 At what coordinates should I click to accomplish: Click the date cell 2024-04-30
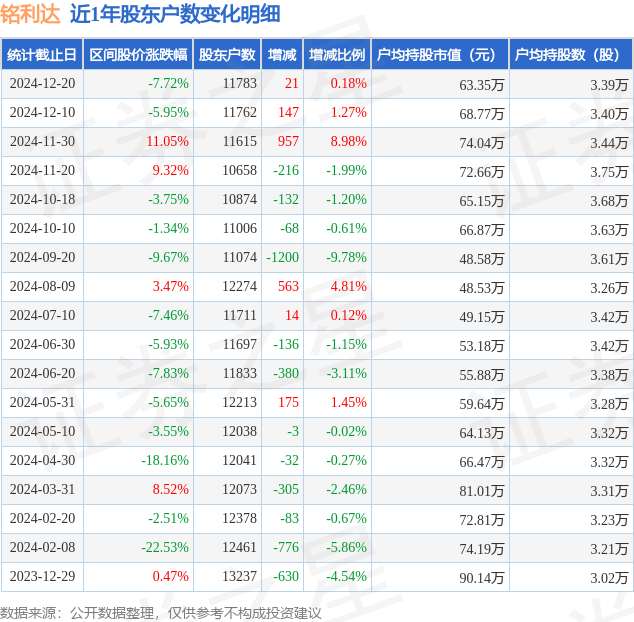pos(42,460)
